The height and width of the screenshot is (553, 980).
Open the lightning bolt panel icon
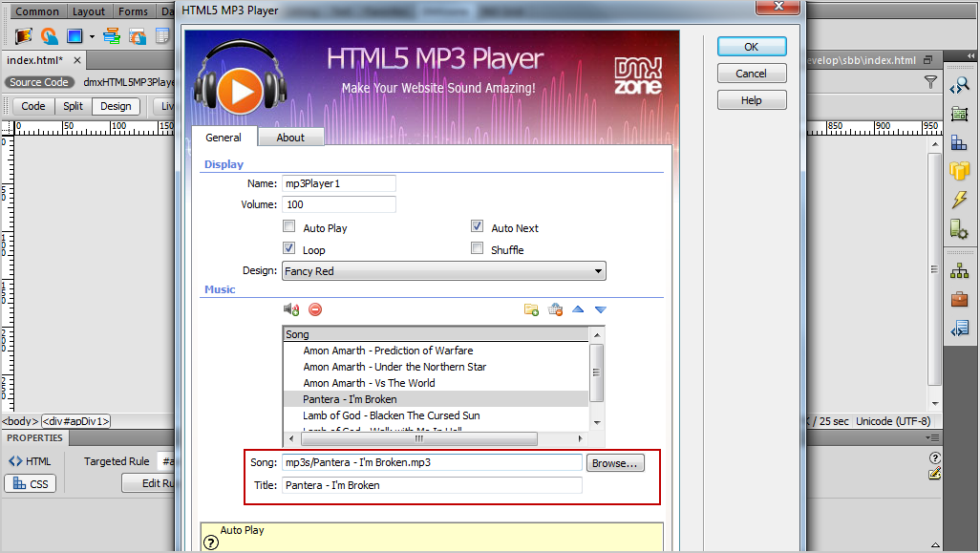click(x=959, y=200)
